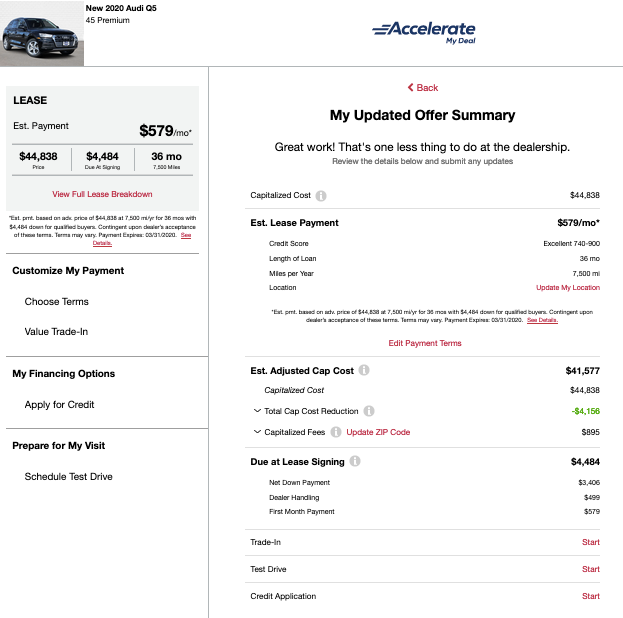Click the Audi Q5 vehicle thumbnail

(x=42, y=32)
